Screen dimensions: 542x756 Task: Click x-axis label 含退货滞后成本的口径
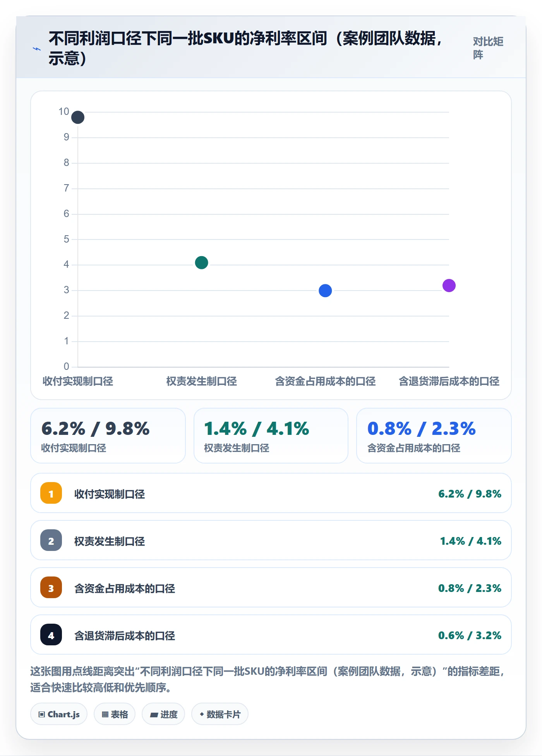tap(449, 381)
